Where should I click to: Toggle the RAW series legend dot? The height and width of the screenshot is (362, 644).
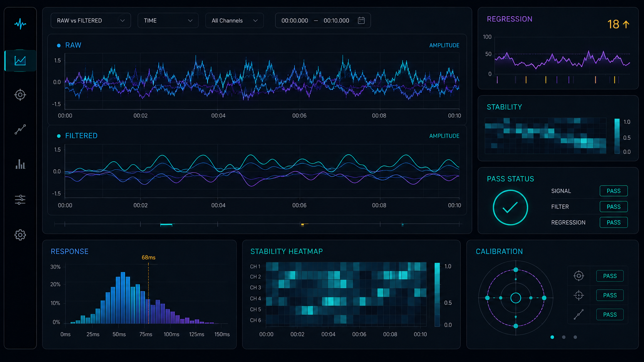click(59, 45)
